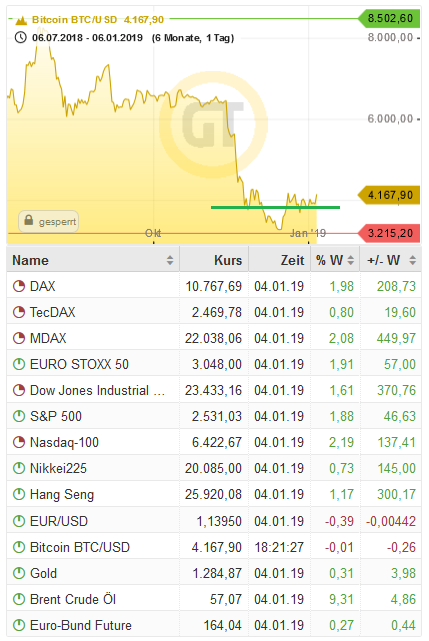429x641 pixels.
Task: Sort by % W column arrows
Action: (x=350, y=260)
